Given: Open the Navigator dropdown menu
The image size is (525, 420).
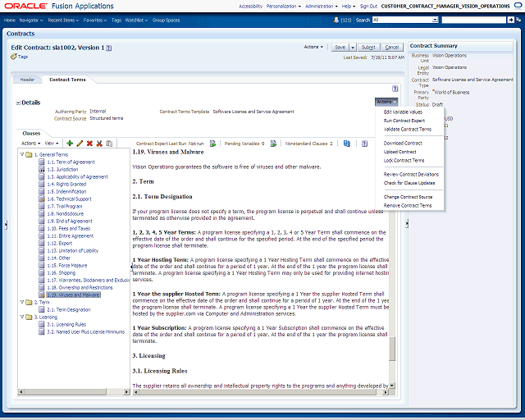Looking at the screenshot, I should coord(31,20).
